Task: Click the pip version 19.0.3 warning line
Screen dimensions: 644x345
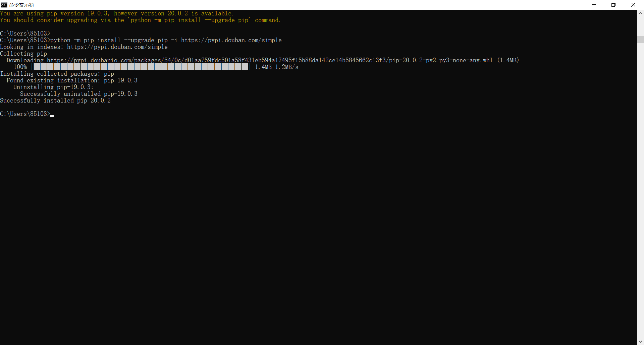Action: click(x=116, y=13)
